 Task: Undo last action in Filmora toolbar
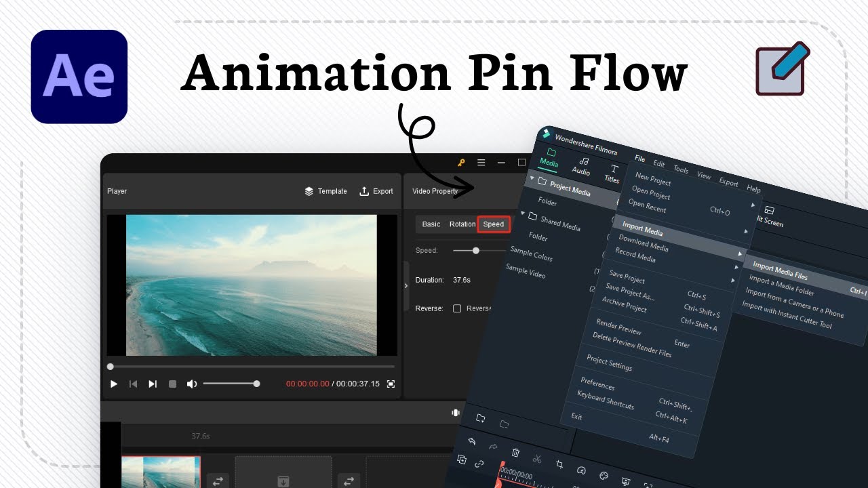(472, 441)
